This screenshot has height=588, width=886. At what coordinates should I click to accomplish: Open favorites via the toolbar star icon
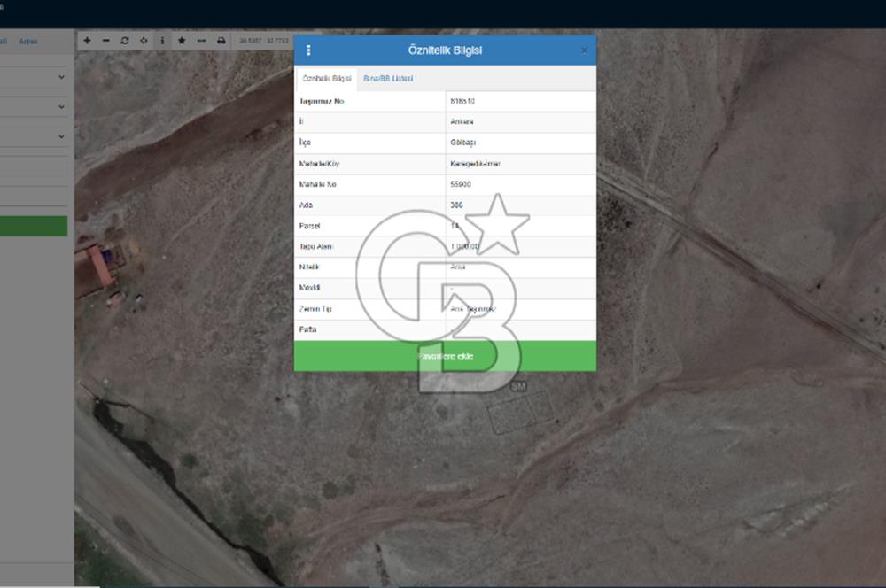[182, 41]
